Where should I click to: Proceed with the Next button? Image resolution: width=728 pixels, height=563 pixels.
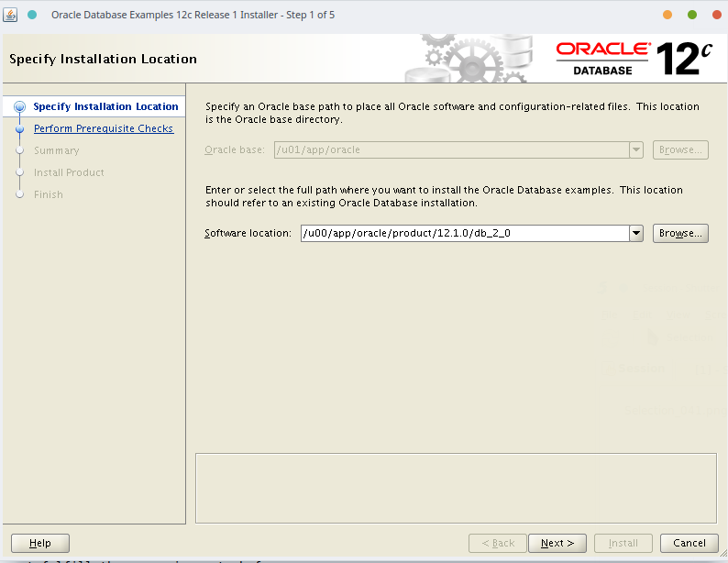[x=557, y=543]
